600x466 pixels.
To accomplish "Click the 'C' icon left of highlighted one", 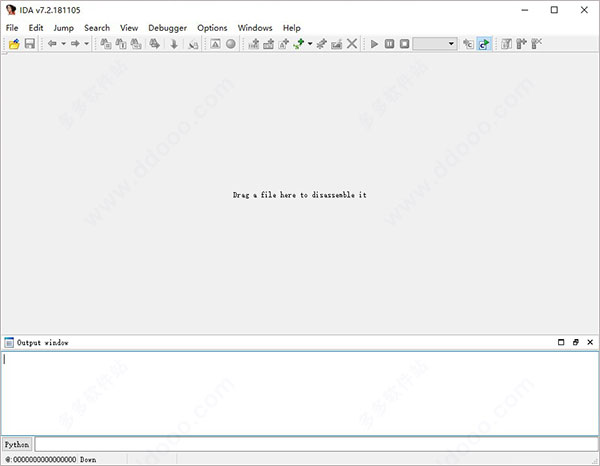I will click(x=468, y=44).
